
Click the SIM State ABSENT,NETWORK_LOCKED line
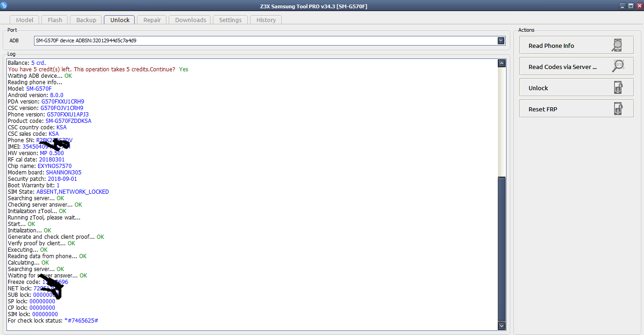coord(58,192)
